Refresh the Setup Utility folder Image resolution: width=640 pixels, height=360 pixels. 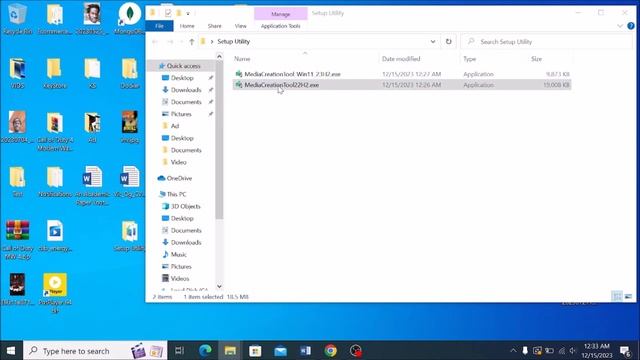[449, 42]
